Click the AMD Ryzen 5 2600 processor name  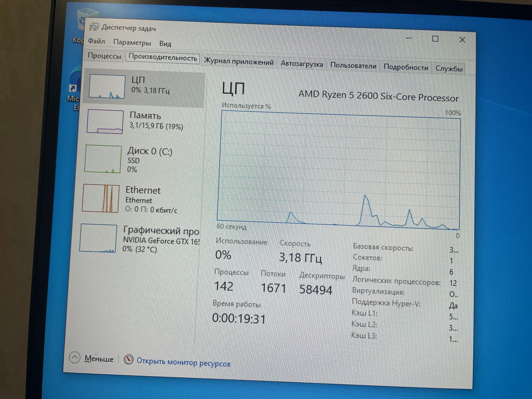[x=378, y=96]
